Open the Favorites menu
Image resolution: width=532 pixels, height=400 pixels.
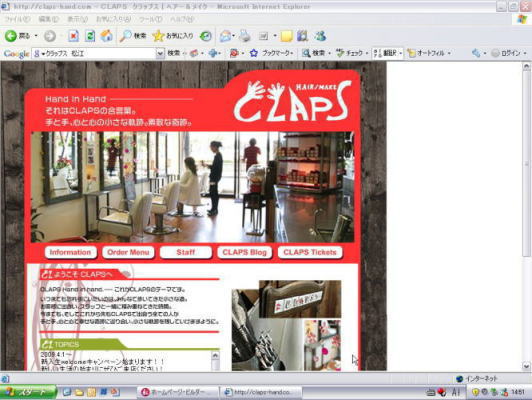tap(113, 19)
